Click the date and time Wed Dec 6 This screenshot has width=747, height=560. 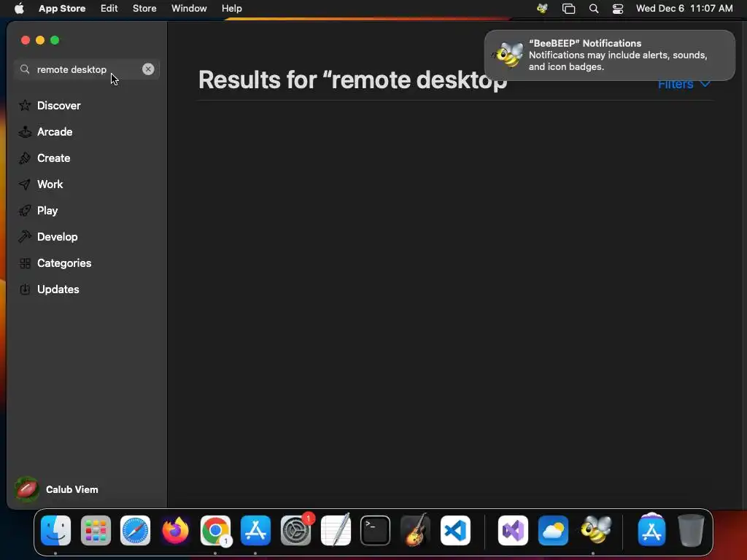[684, 9]
